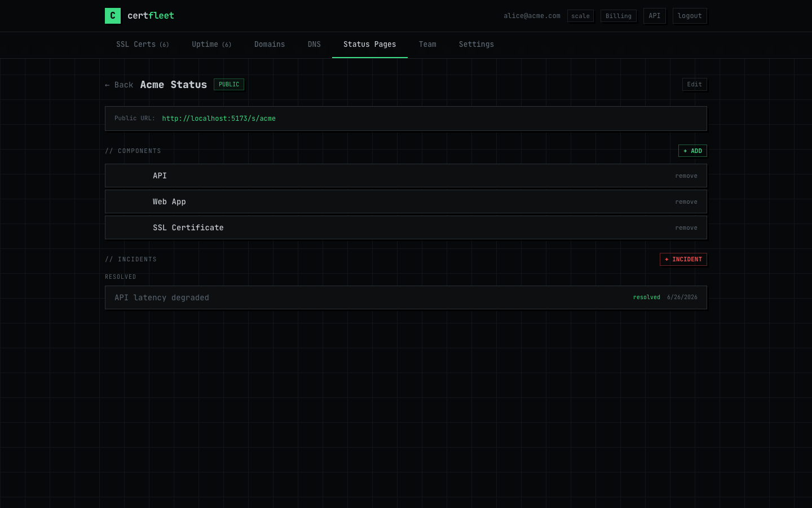The image size is (812, 508).
Task: Click the COMPONENTS section heading
Action: (133, 151)
